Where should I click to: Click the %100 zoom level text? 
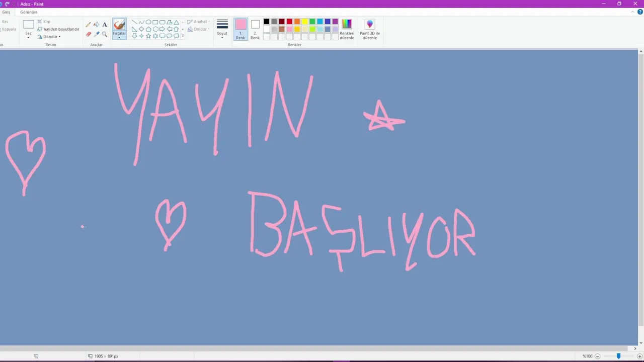point(587,356)
